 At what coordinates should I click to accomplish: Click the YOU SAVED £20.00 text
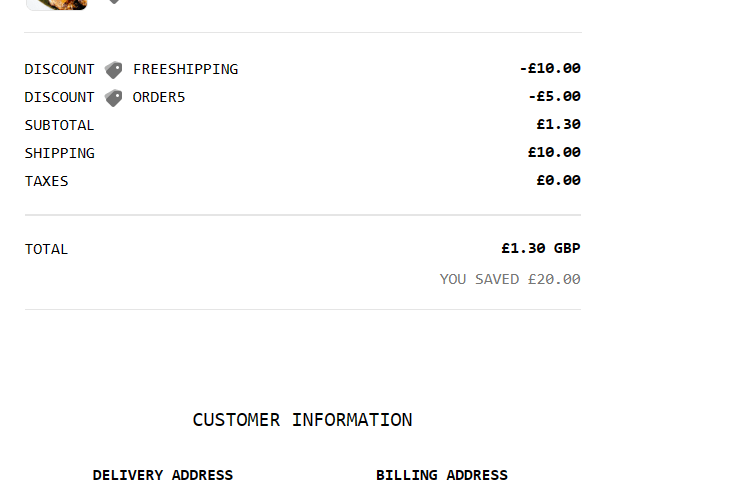(x=510, y=279)
